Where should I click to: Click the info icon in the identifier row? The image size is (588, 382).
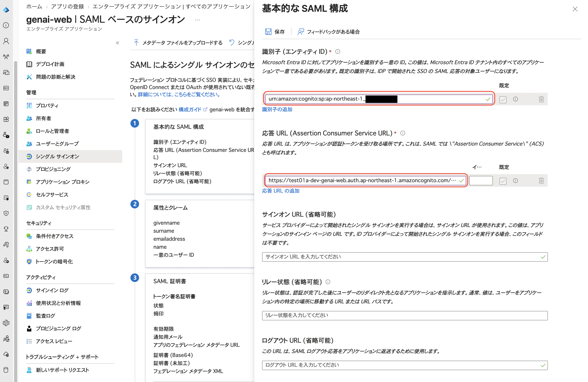[515, 99]
